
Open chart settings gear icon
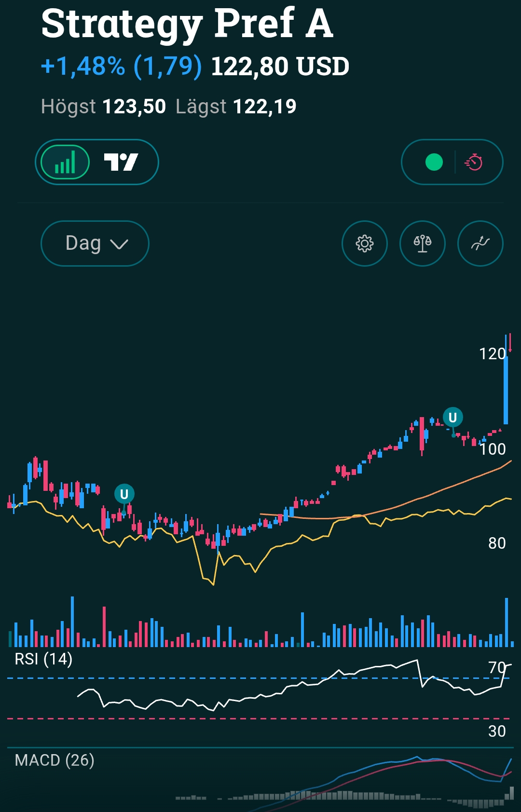coord(365,244)
